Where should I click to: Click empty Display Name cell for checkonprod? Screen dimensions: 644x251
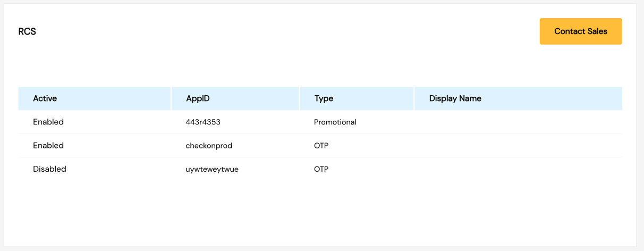(518, 145)
